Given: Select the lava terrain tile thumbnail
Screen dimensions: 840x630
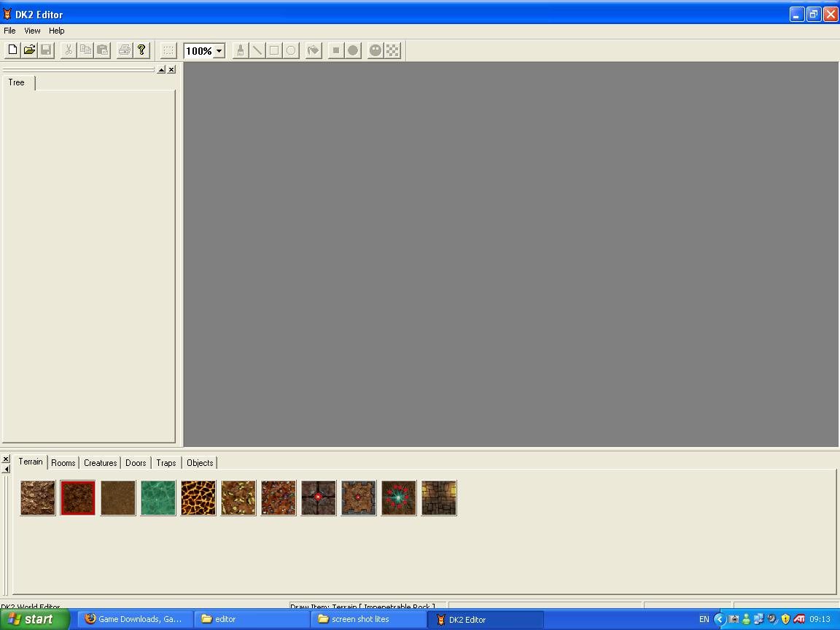Looking at the screenshot, I should 198,498.
